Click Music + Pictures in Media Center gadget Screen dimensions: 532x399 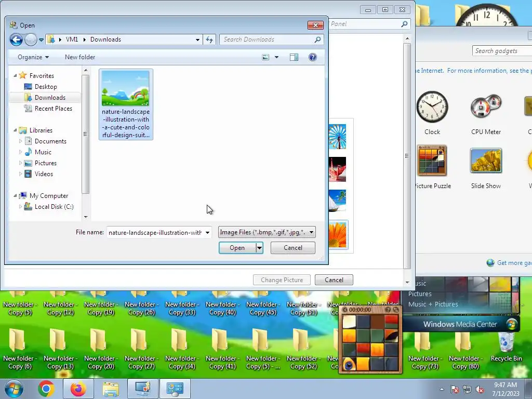[433, 304]
